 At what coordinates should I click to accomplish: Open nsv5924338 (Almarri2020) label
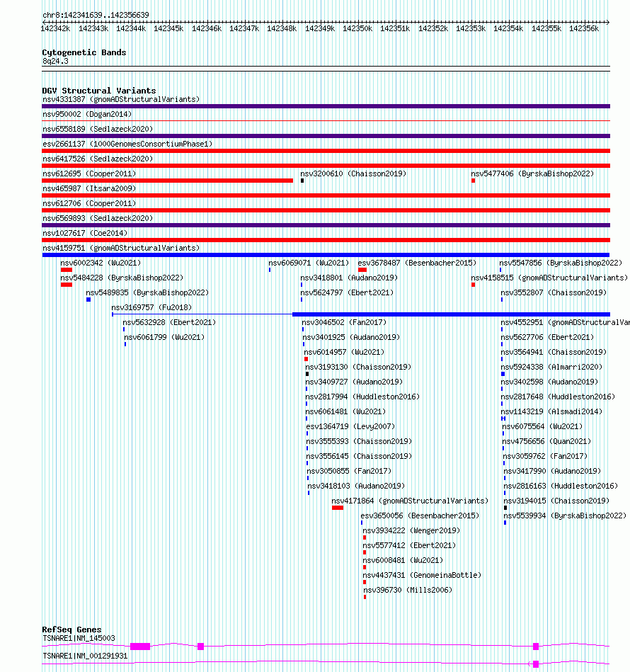pyautogui.click(x=551, y=367)
